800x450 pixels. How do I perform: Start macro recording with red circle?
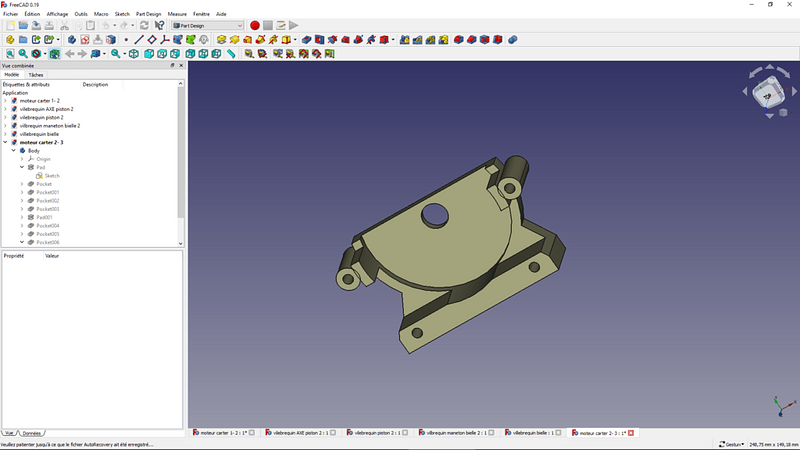click(255, 26)
